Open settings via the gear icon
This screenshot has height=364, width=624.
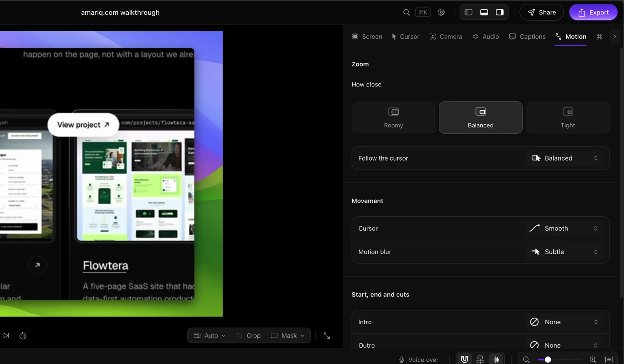click(441, 12)
